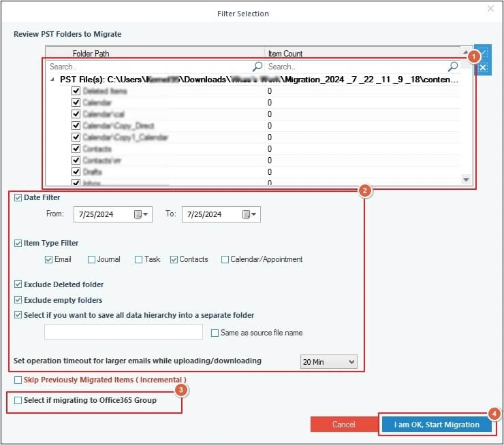Open the From date calendar picker icon
Screen dimensions: 504x445
coord(138,214)
